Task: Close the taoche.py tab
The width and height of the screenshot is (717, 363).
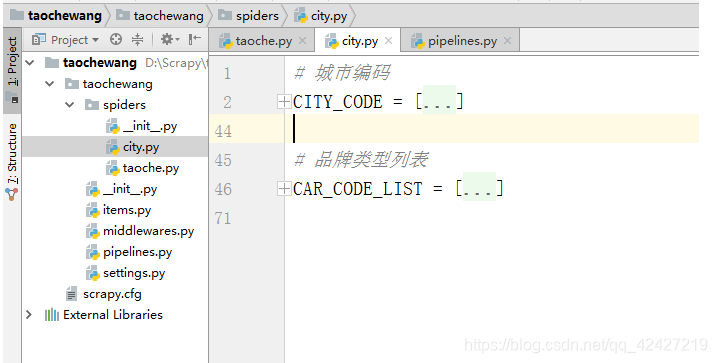Action: click(x=302, y=41)
